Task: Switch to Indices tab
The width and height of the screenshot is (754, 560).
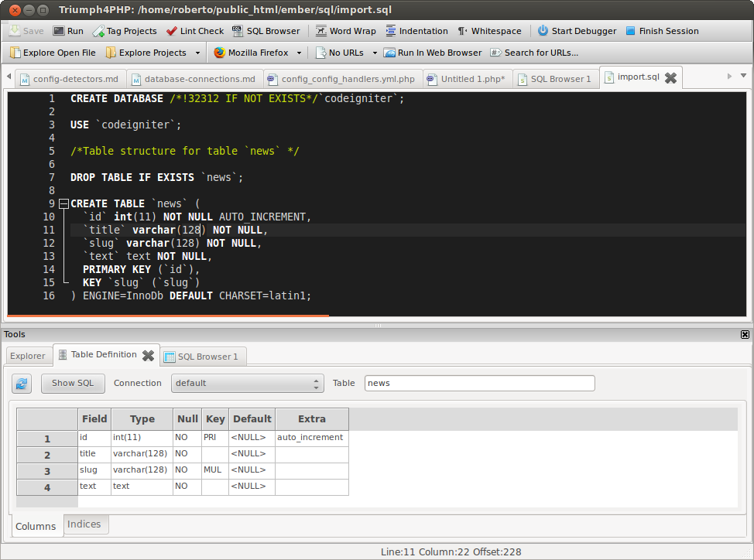Action: [x=84, y=524]
